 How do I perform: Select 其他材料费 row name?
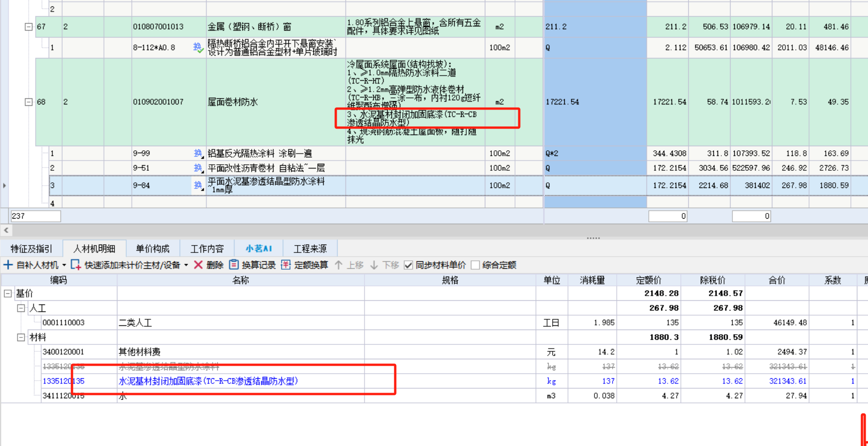pyautogui.click(x=140, y=352)
